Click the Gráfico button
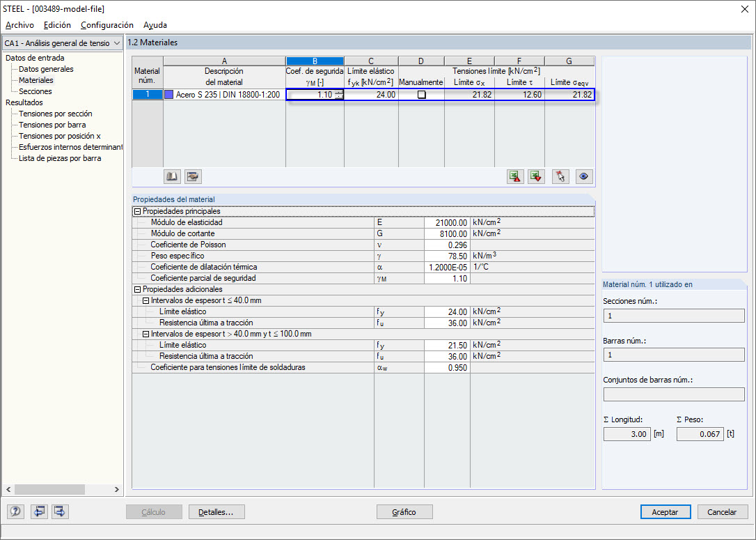756x540 pixels. tap(404, 512)
